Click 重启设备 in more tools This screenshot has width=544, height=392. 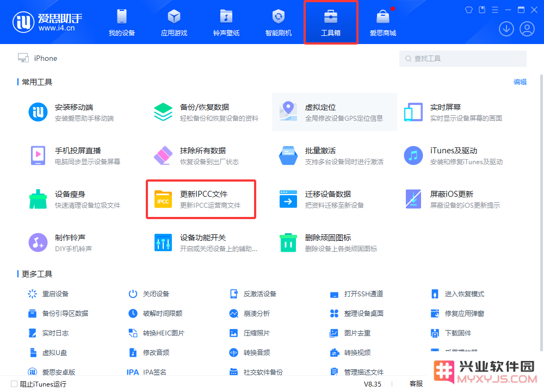(48, 294)
